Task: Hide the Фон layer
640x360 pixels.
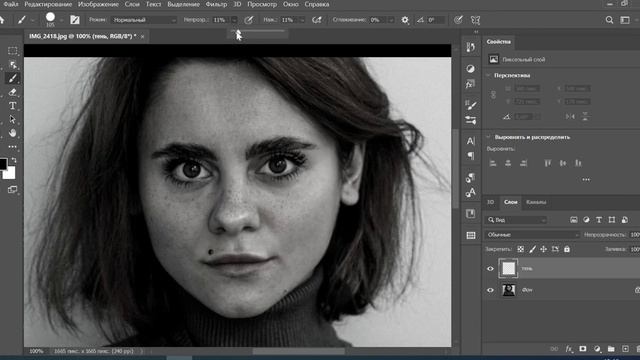Action: pyautogui.click(x=490, y=290)
